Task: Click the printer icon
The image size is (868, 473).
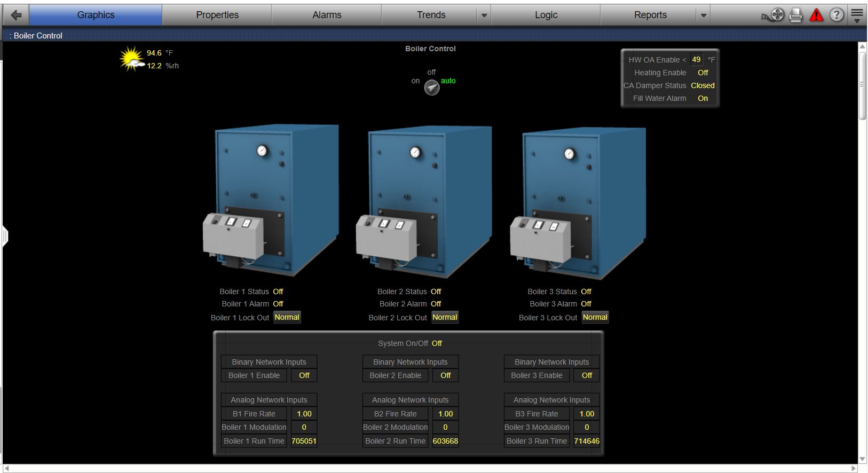Action: coord(795,15)
